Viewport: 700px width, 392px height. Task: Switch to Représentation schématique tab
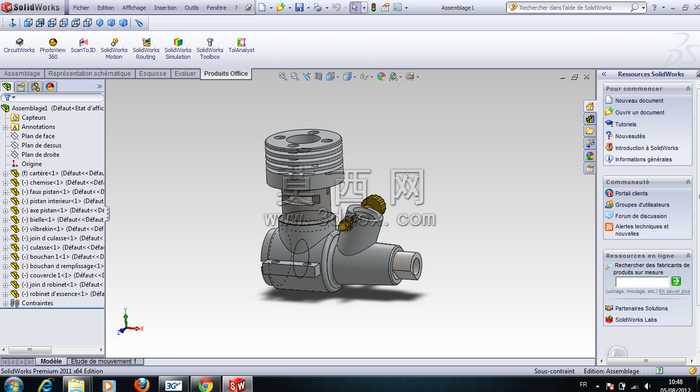click(89, 73)
